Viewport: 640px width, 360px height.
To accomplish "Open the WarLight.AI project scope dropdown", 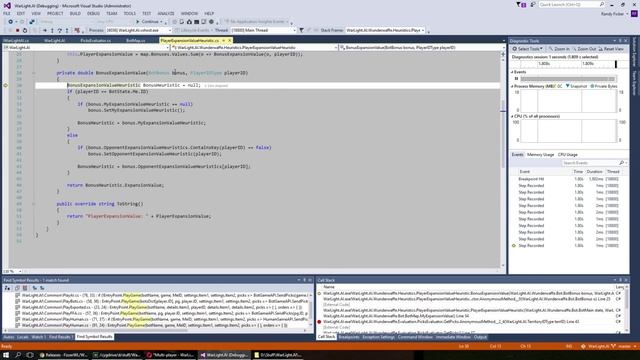I will tap(86, 48).
